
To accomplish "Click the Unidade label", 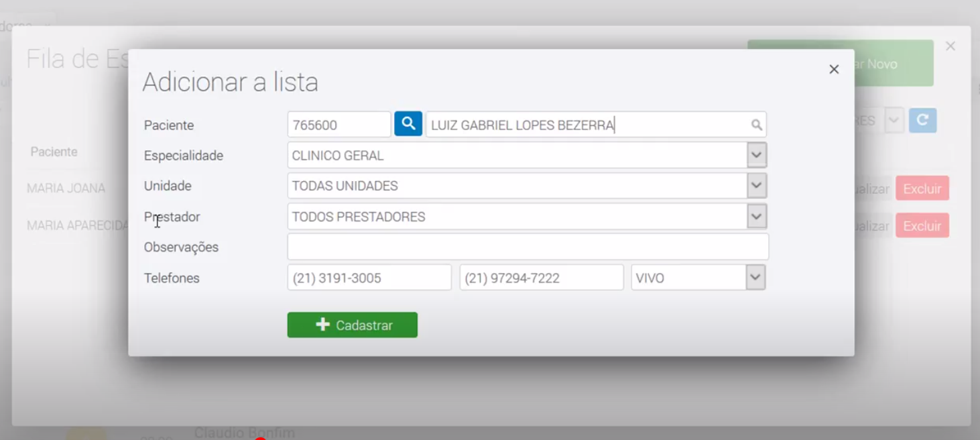I will click(x=168, y=186).
